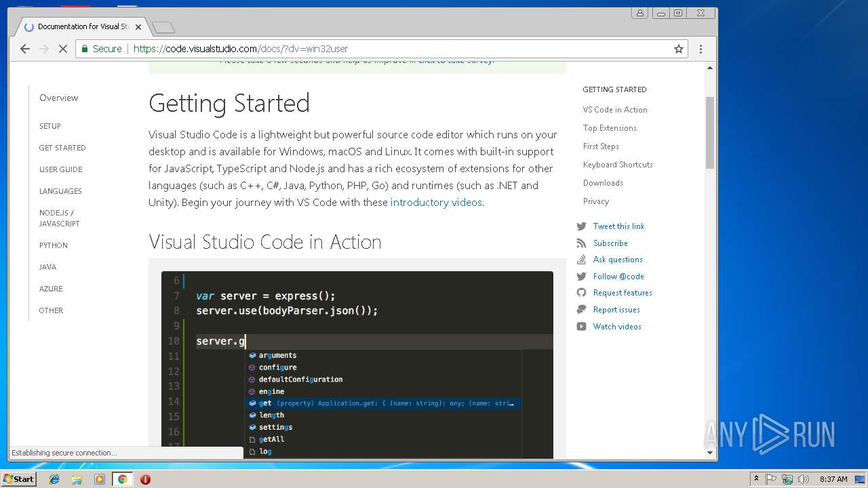Jump to Downloads section
This screenshot has height=488, width=868.
pos(603,183)
